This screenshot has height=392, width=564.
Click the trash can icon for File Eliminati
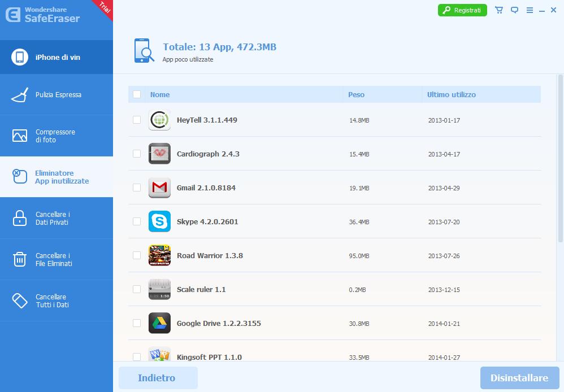(x=20, y=259)
